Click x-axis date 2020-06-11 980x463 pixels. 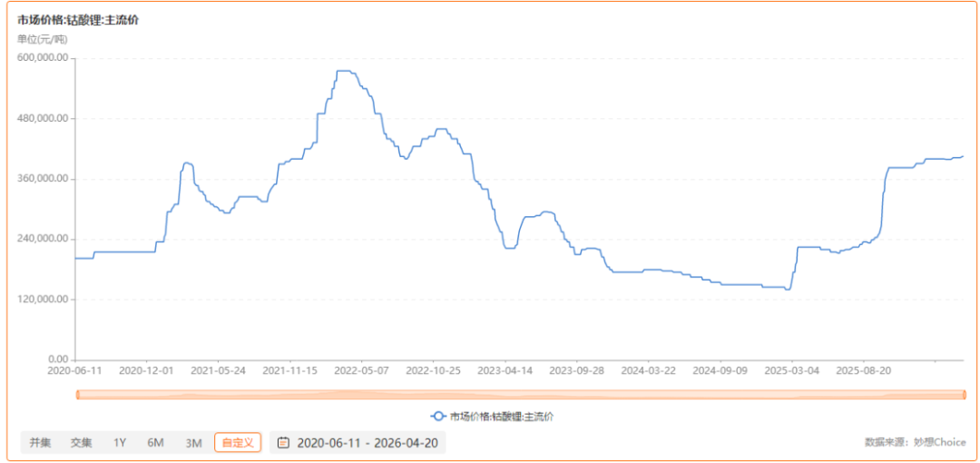pos(74,370)
